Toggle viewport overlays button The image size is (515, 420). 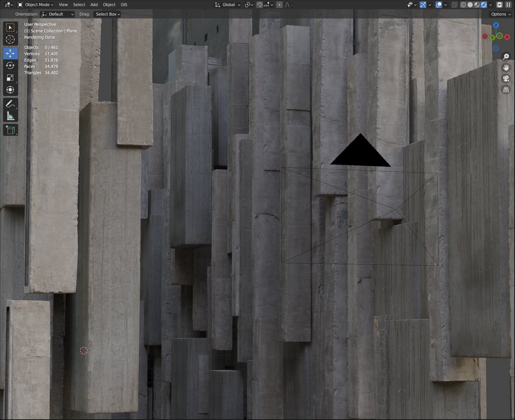pos(439,5)
